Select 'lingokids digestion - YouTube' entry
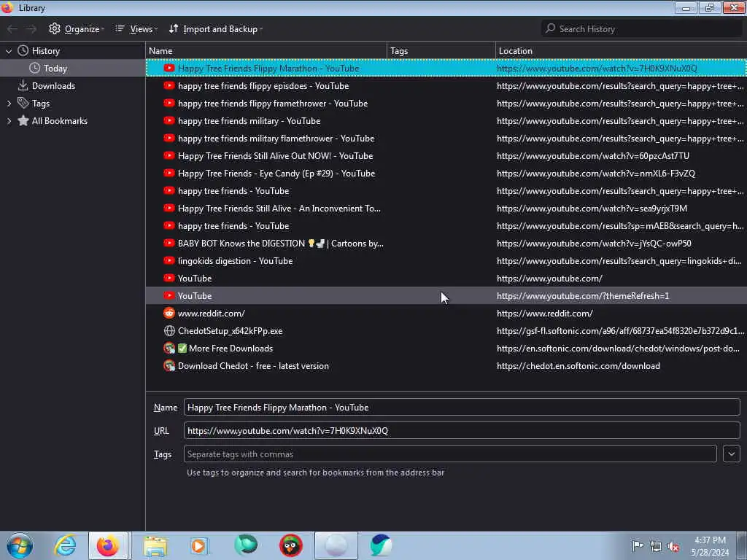Image resolution: width=747 pixels, height=560 pixels. click(x=446, y=261)
